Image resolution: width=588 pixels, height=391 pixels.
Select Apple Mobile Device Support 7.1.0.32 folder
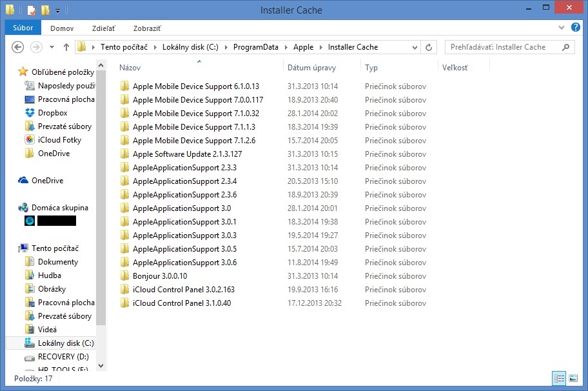click(x=196, y=114)
